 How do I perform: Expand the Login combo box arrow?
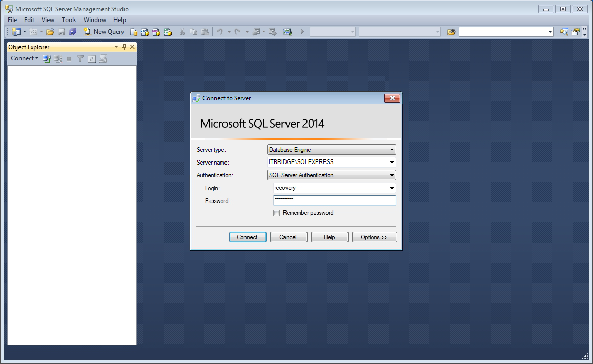tap(392, 188)
